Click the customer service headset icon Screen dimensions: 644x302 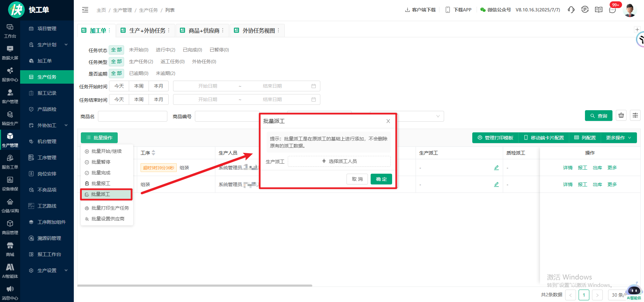click(x=571, y=10)
